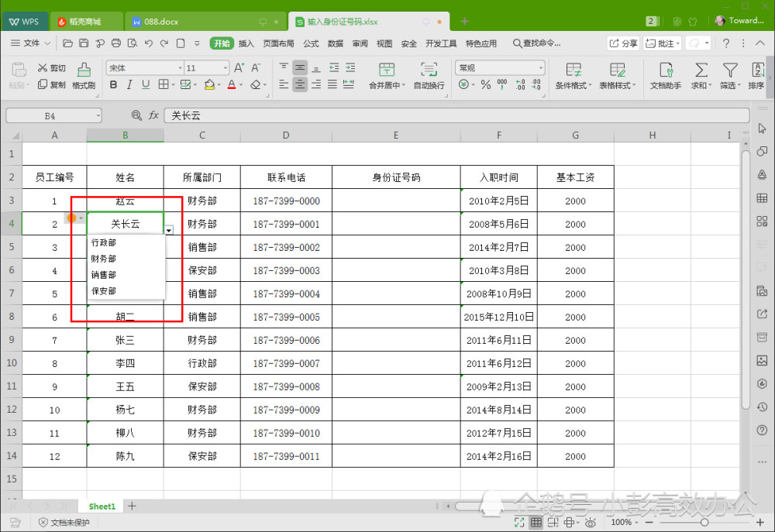This screenshot has width=775, height=532.
Task: Open print preview from quick toolbar
Action: pyautogui.click(x=133, y=43)
